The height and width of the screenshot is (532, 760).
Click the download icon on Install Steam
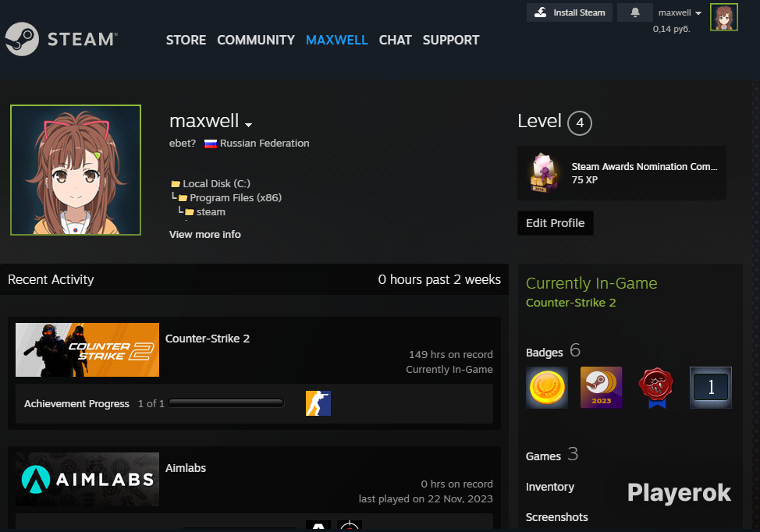click(541, 12)
